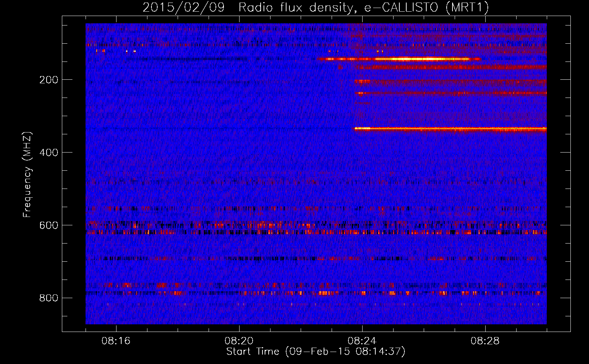Click the 08:20 time axis label
Viewport: 589px width, 364px height.
pos(239,341)
